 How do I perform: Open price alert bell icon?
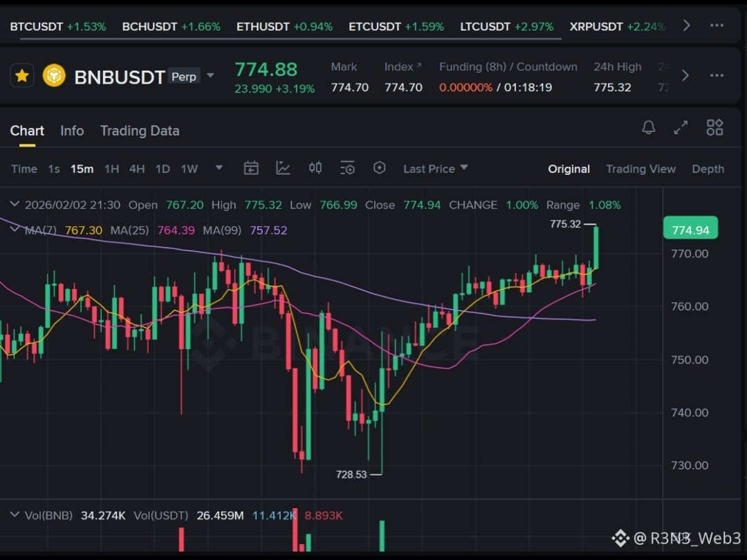[x=648, y=128]
